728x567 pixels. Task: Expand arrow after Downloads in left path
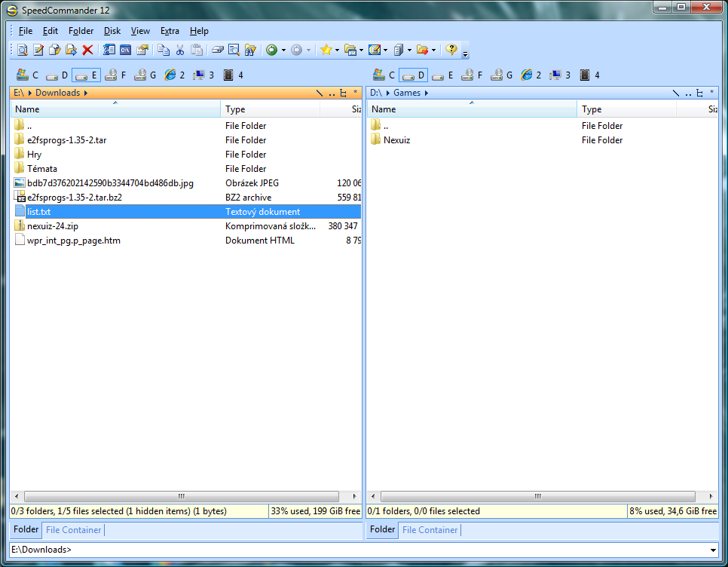(86, 93)
